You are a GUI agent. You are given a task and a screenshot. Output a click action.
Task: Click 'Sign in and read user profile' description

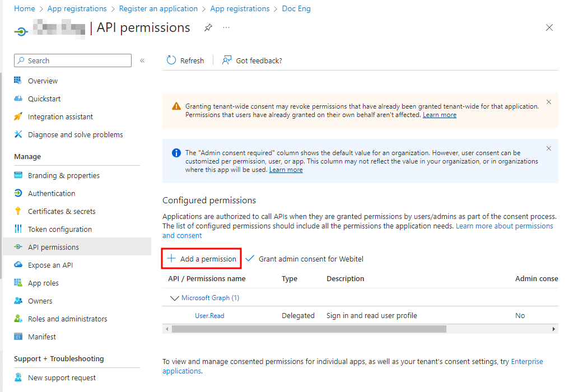[372, 315]
